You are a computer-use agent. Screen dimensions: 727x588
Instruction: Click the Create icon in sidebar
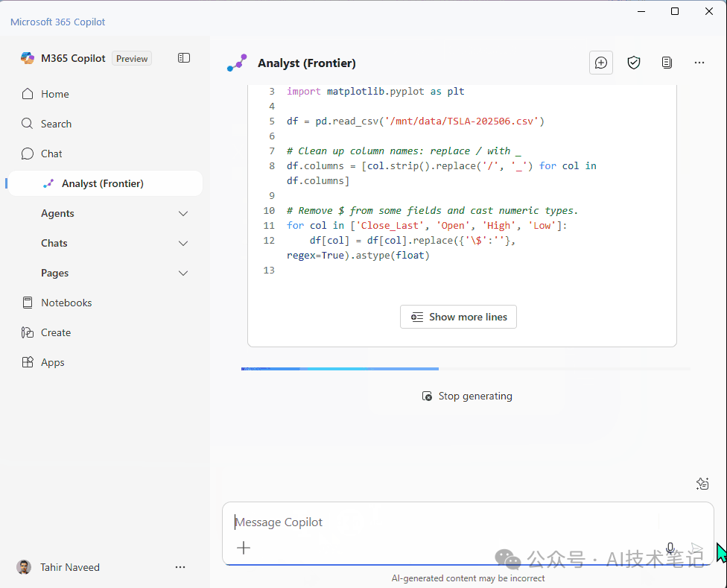point(28,332)
